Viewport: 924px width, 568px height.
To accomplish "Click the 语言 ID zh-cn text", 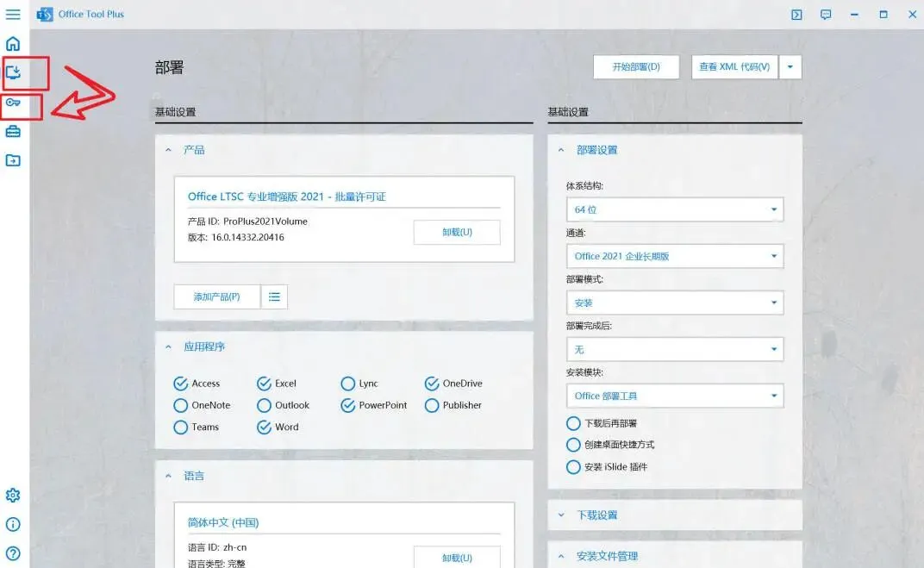I will point(217,546).
